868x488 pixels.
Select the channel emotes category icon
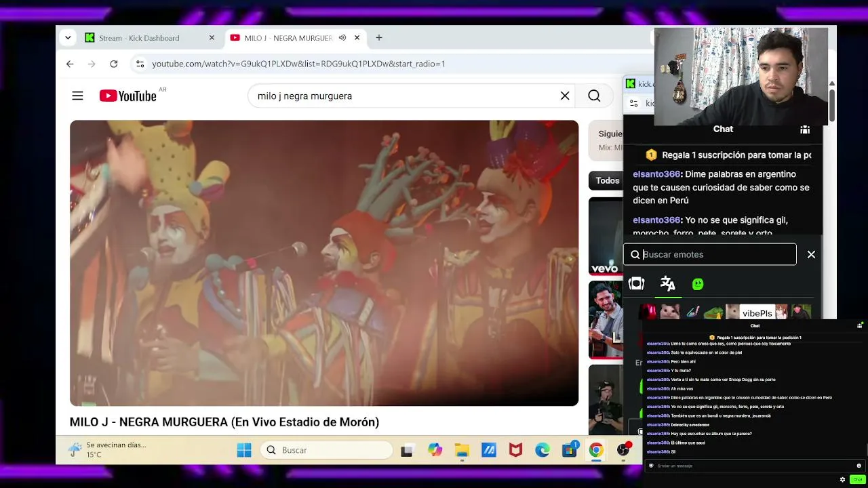636,284
